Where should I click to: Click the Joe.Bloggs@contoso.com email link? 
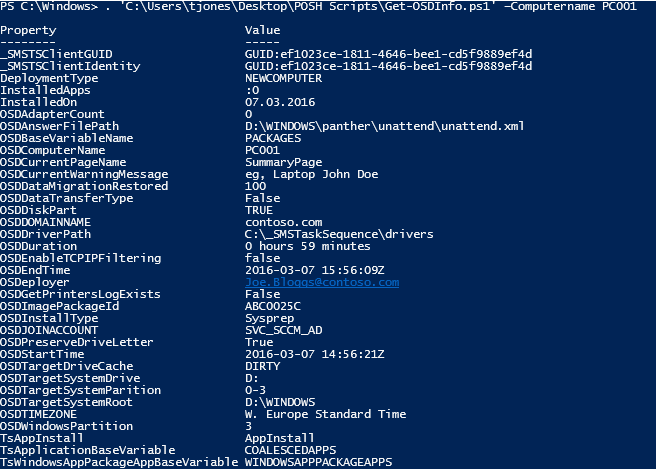[x=321, y=282]
